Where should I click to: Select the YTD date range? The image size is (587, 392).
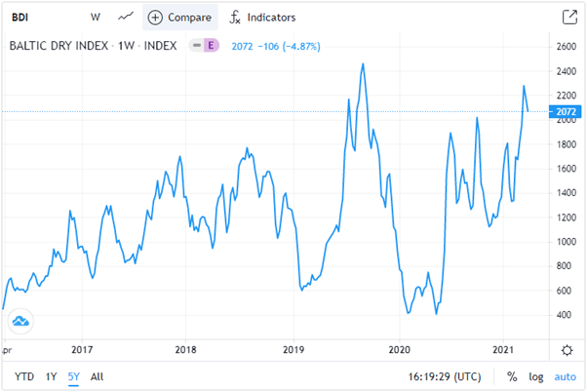24,375
